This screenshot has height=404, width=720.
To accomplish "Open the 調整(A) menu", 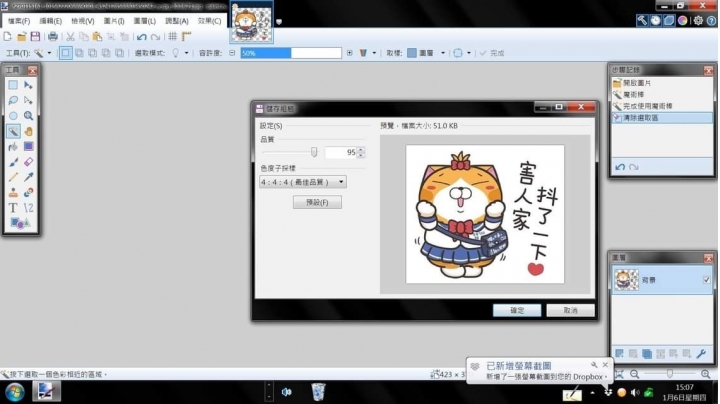I will click(177, 21).
